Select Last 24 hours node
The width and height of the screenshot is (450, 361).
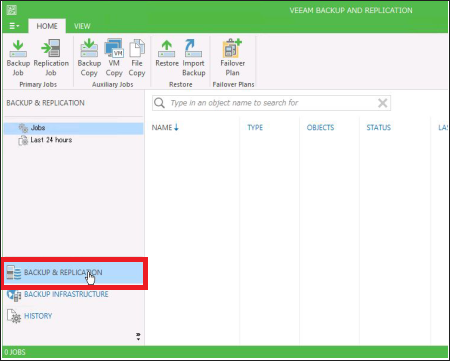click(x=45, y=140)
